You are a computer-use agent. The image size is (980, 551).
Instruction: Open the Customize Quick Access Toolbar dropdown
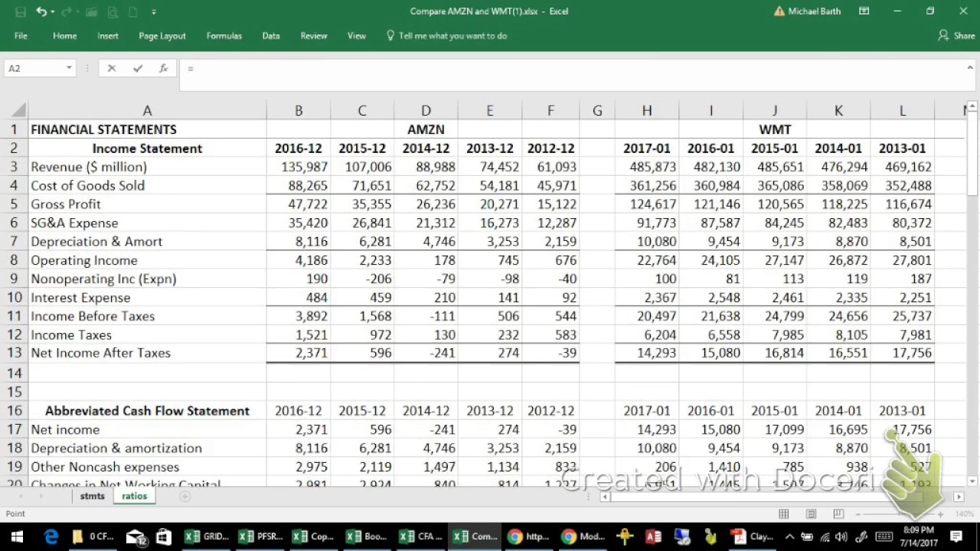click(154, 11)
